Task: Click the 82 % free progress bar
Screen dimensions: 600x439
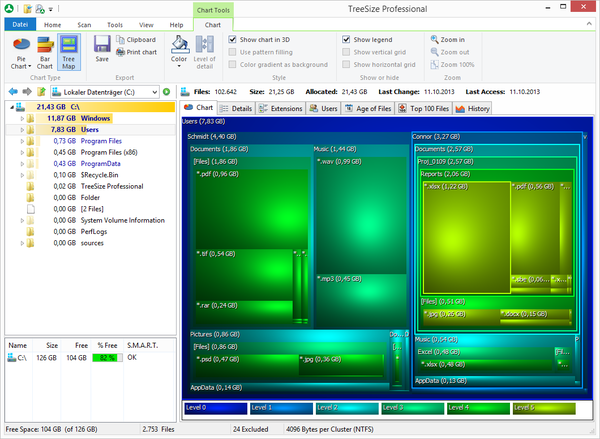Action: coord(107,358)
